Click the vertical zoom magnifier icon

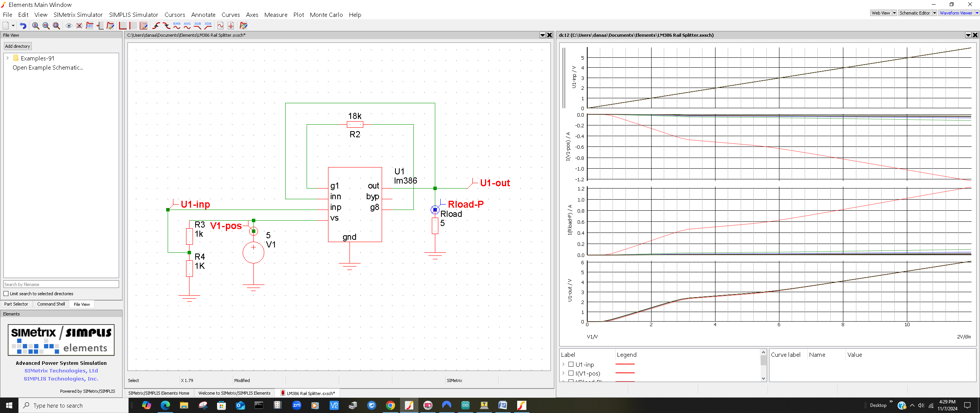click(x=36, y=26)
